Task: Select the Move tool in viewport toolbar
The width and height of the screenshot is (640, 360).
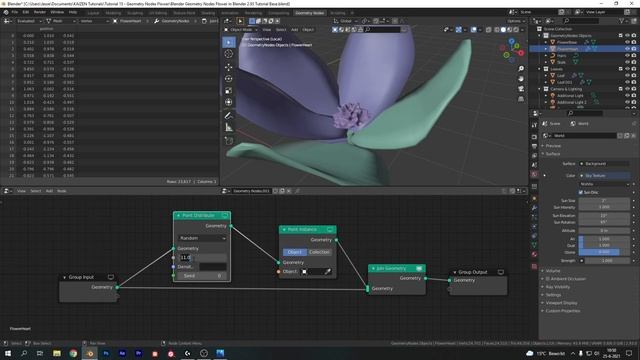Action: [229, 67]
